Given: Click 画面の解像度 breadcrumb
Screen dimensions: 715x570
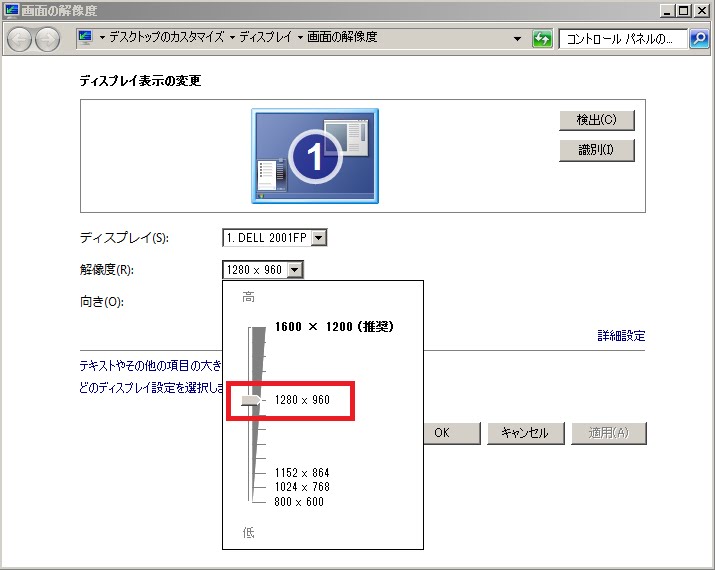Looking at the screenshot, I should pos(342,37).
